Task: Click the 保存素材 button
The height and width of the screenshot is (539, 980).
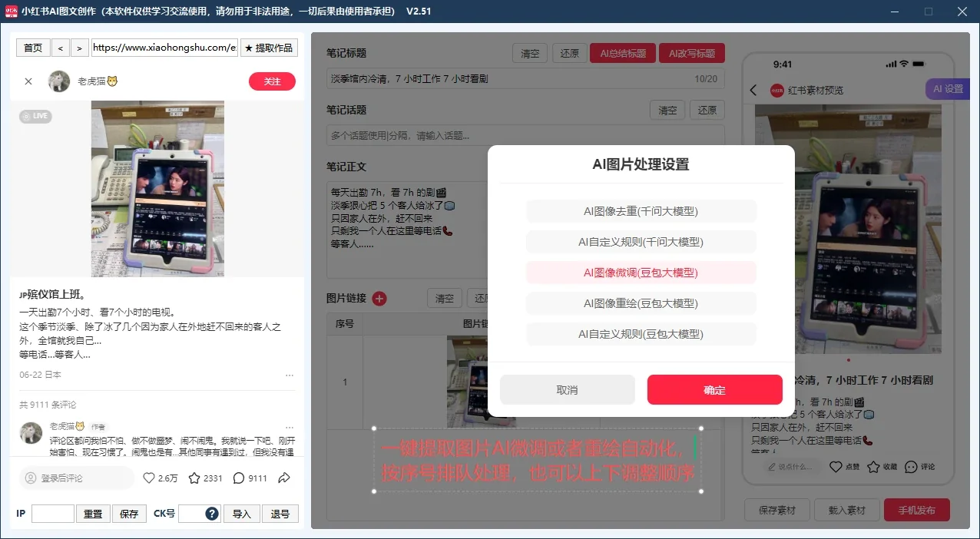Action: [777, 510]
